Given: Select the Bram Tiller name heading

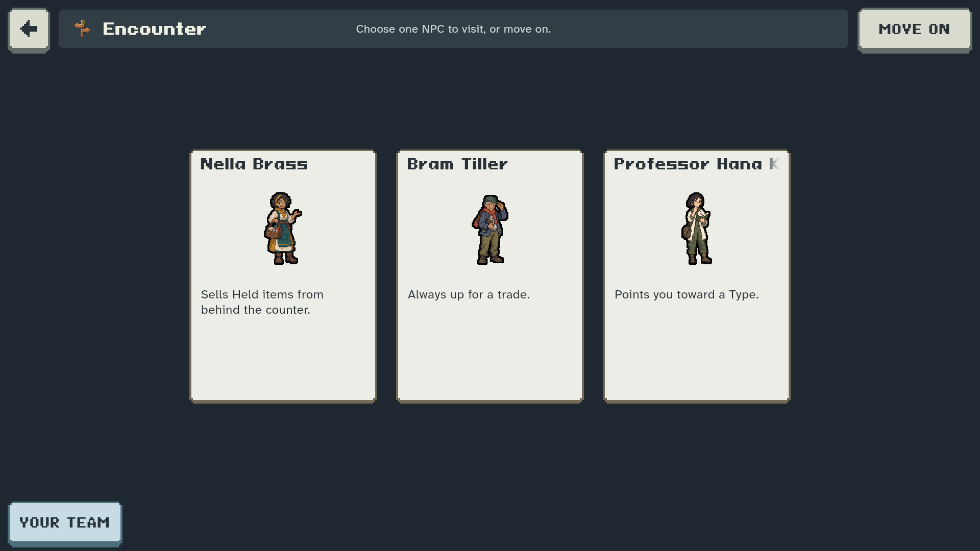Looking at the screenshot, I should coord(457,164).
